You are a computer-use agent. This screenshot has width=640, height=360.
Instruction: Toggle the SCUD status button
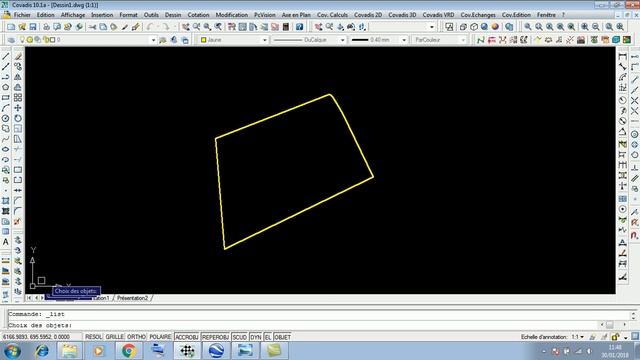240,337
